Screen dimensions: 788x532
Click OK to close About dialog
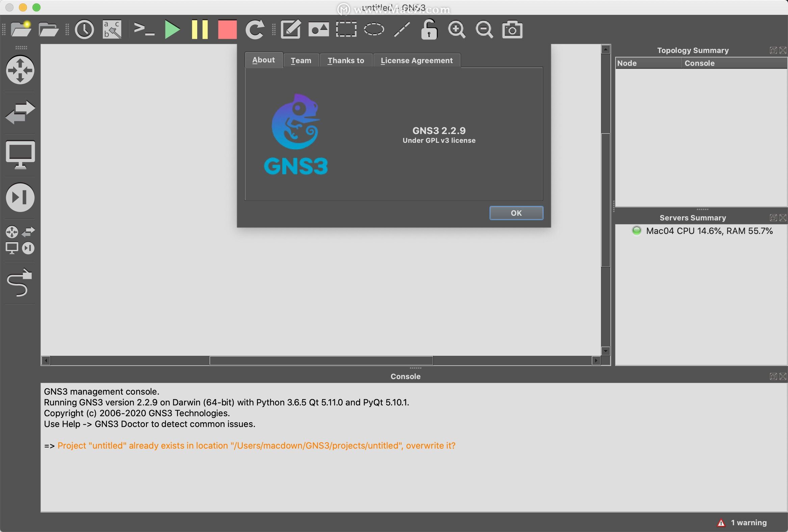(516, 213)
